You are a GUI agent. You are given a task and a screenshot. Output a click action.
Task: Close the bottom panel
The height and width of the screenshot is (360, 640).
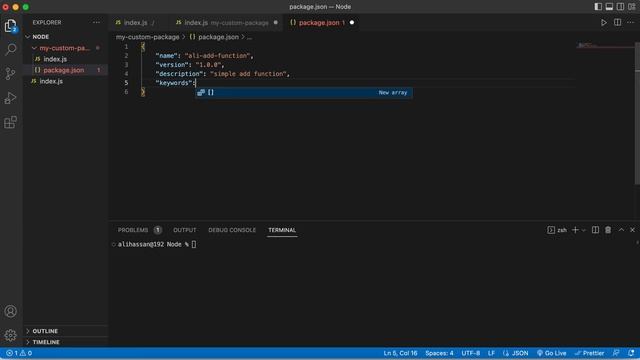632,230
